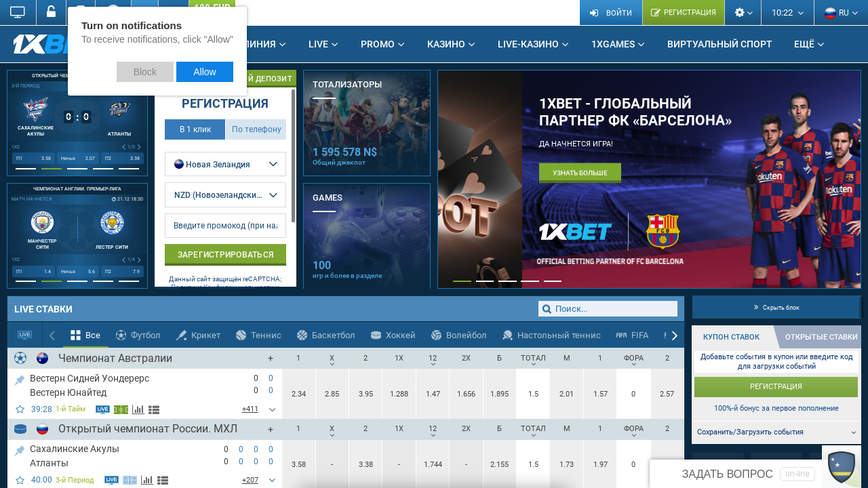Click the registration form scrollbar

(x=294, y=156)
